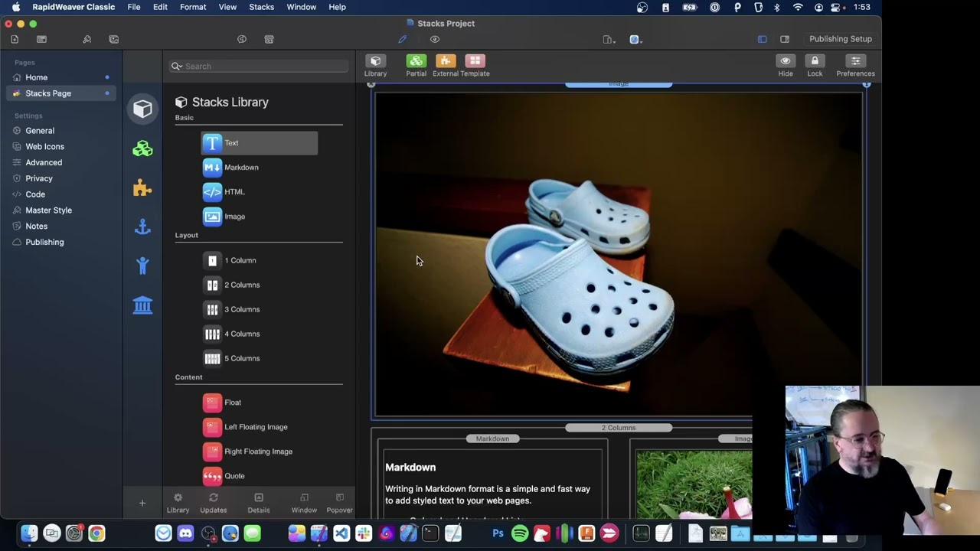Open the Publishing Setup
The height and width of the screenshot is (551, 980).
841,39
